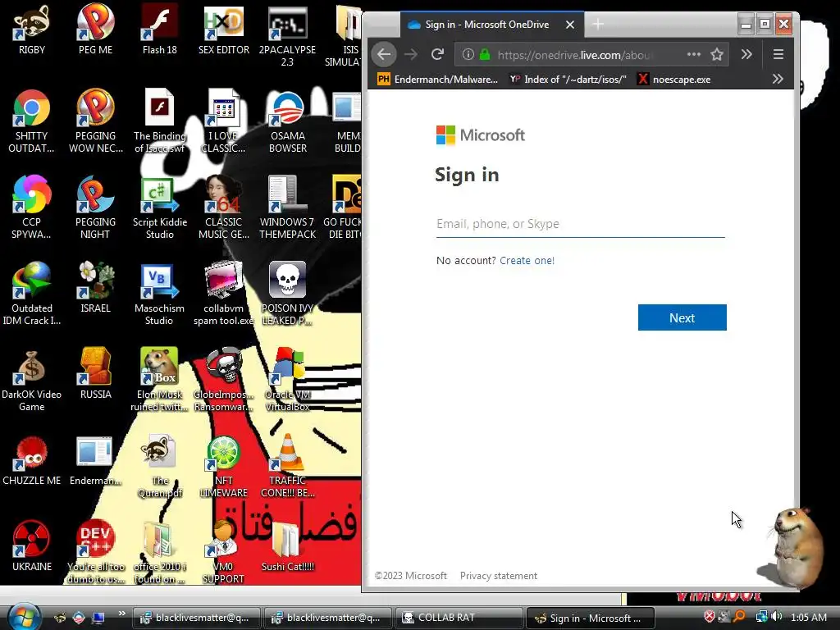Open the Privacy statement link
This screenshot has width=840, height=630.
pos(498,575)
